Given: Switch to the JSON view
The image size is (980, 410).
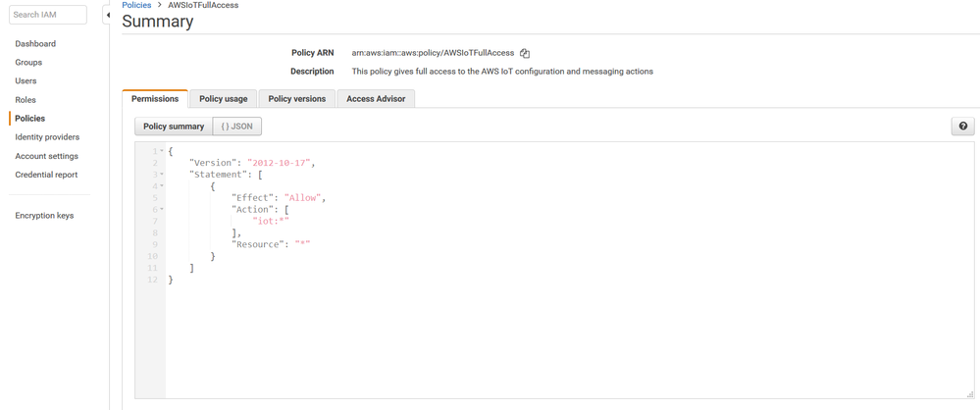Looking at the screenshot, I should (237, 127).
